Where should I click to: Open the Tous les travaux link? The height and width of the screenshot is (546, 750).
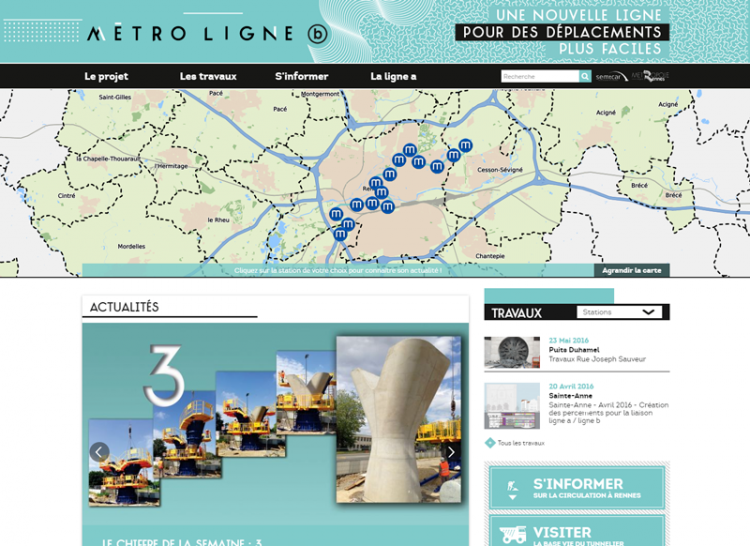(521, 443)
